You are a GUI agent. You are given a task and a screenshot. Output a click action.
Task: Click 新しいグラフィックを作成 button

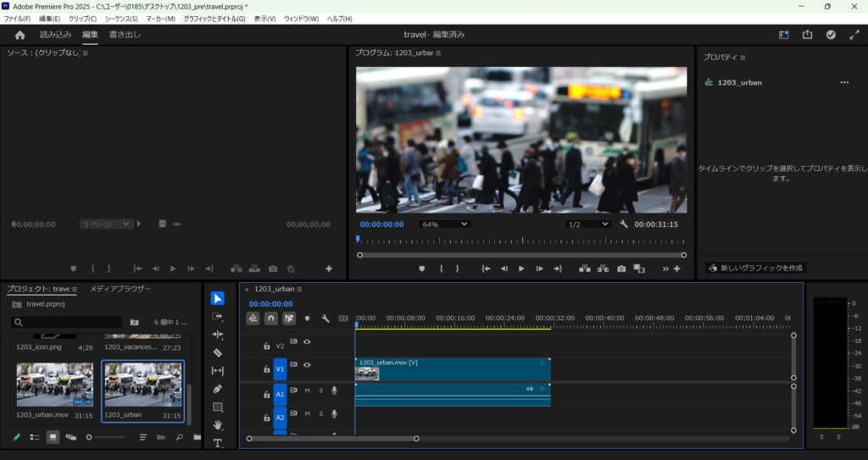click(x=754, y=268)
